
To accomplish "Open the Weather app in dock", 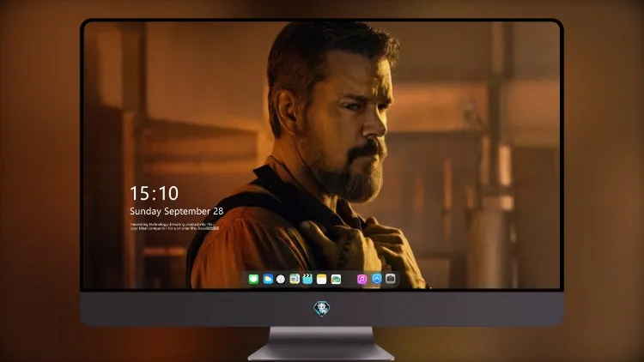I will [x=268, y=280].
